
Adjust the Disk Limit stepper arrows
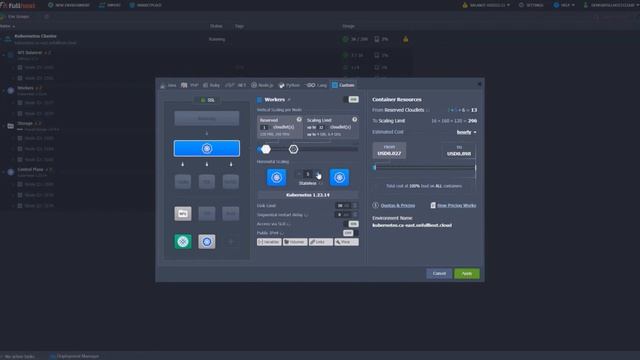pos(354,206)
